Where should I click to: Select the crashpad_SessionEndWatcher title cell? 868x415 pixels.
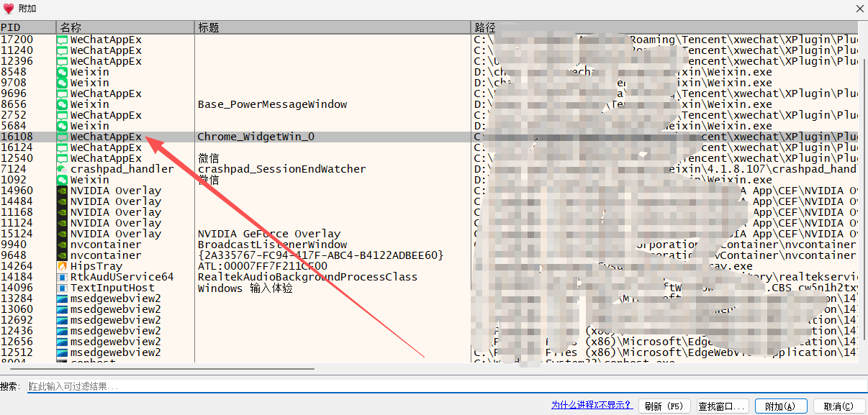281,169
